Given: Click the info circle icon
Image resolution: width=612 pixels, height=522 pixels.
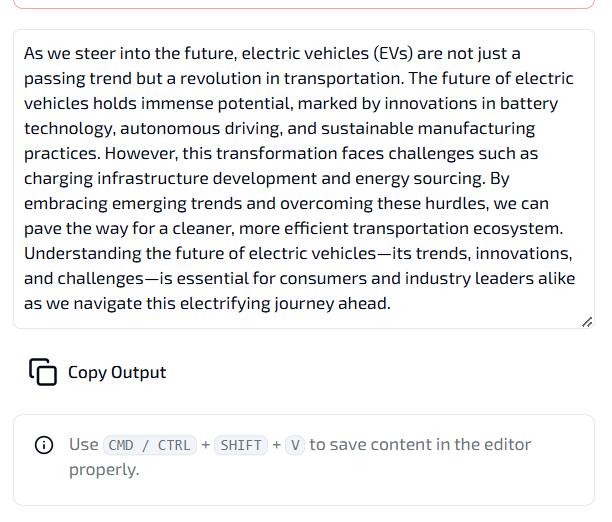Looking at the screenshot, I should (44, 445).
